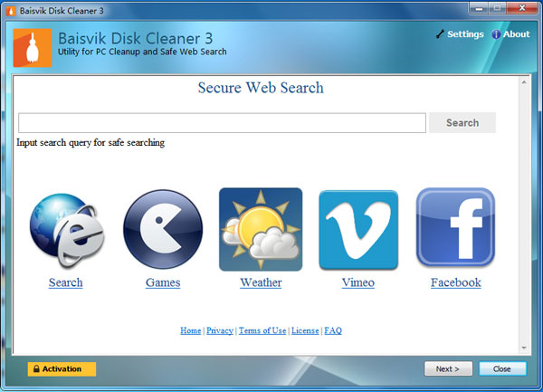Click the Internet Explorer globe Search icon
This screenshot has width=543, height=392.
65,230
